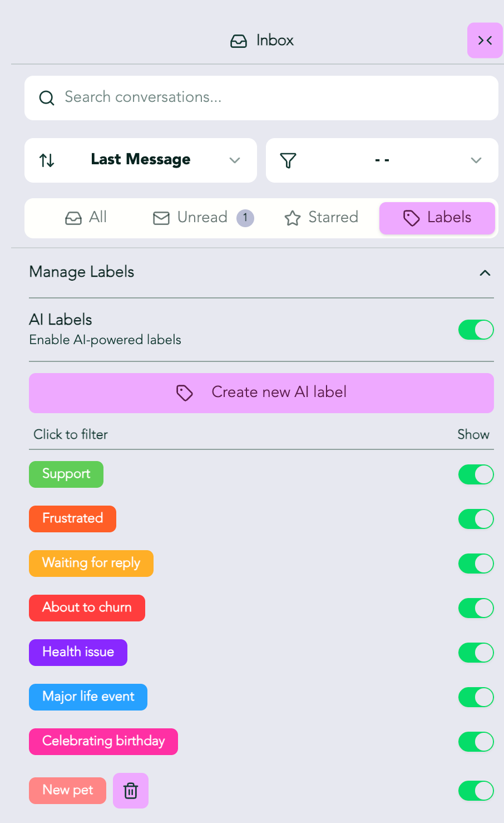
Task: Click the sort arrows icon
Action: 47,160
